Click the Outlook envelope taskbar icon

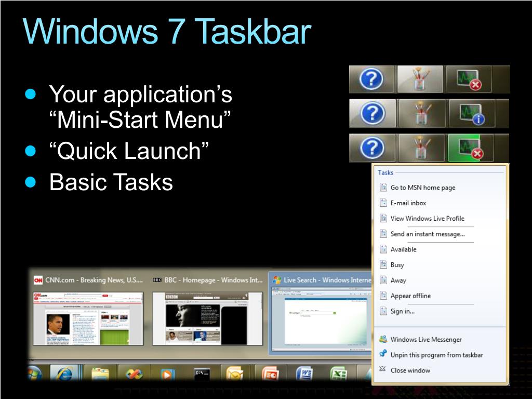click(235, 374)
